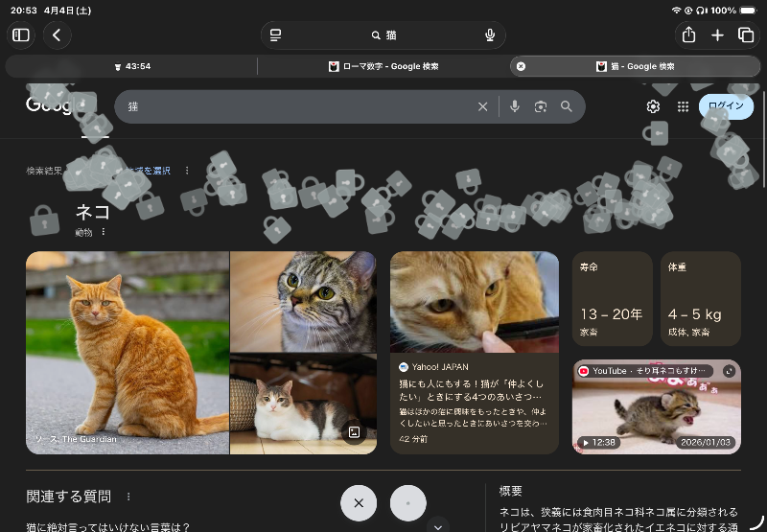Close the 猫 - Google 検索 tab

(x=521, y=66)
